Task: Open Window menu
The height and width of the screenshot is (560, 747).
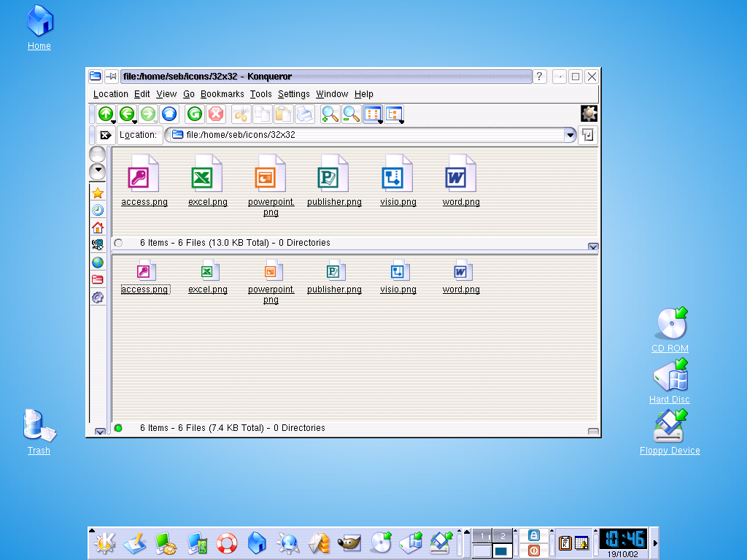Action: click(332, 94)
